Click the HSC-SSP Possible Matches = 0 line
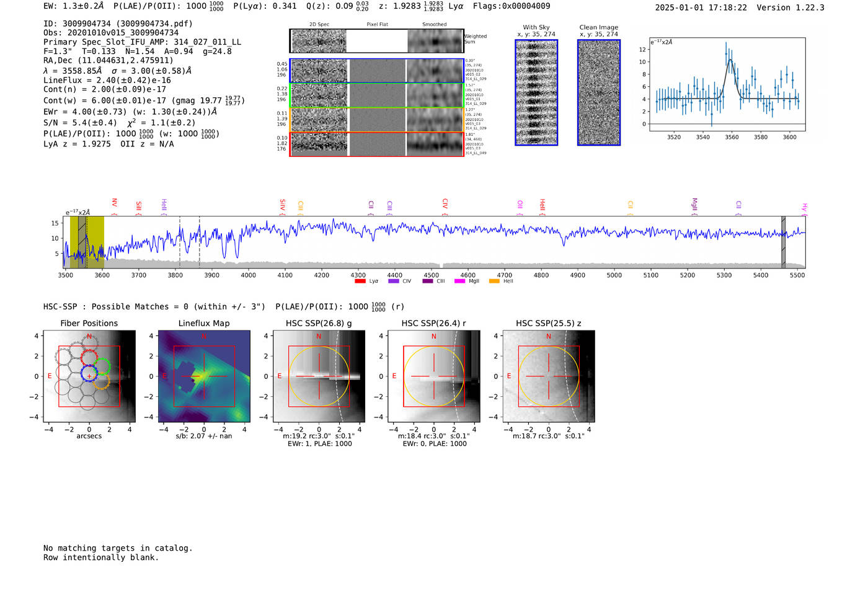Viewport: 868px width, 591px height. (224, 307)
